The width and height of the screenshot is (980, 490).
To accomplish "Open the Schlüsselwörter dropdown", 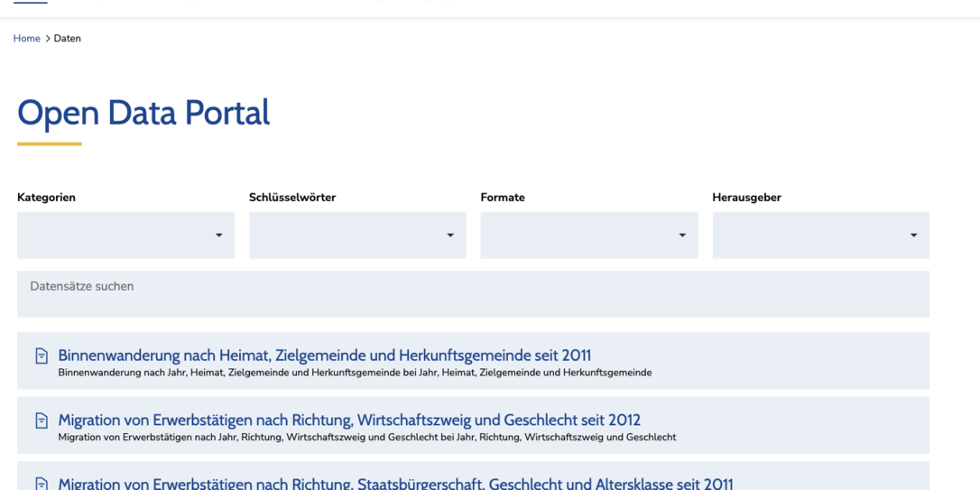I will (x=357, y=235).
